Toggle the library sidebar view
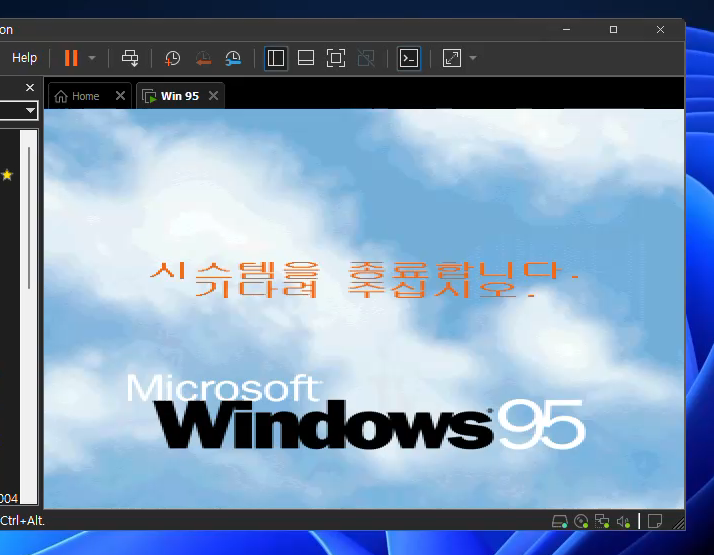The width and height of the screenshot is (714, 555). (276, 58)
